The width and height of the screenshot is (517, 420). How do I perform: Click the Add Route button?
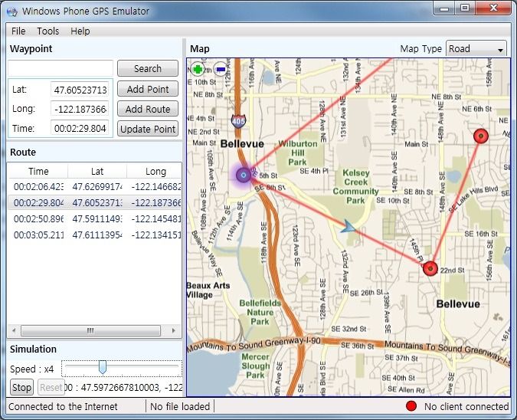click(x=148, y=109)
